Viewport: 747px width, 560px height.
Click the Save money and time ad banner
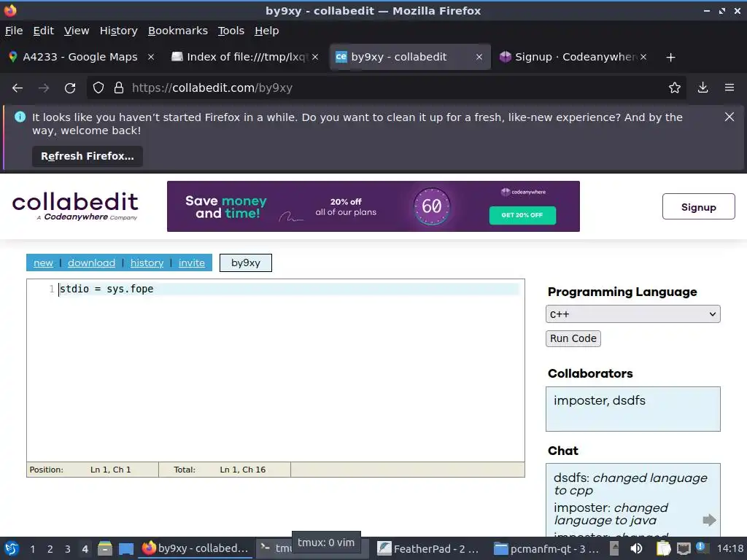[x=373, y=206]
